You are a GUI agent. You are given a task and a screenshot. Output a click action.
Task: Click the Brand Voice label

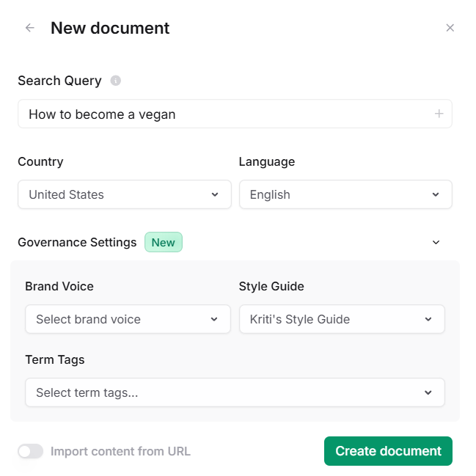click(59, 286)
